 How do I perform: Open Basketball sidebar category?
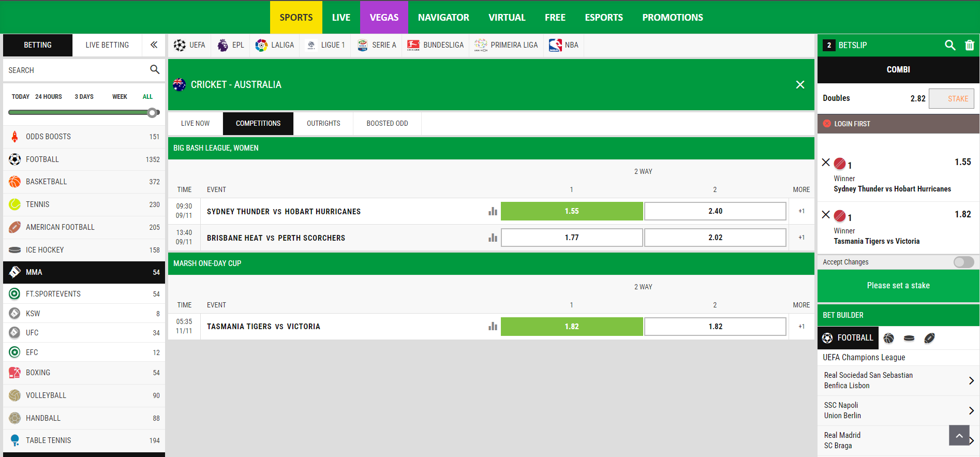84,182
